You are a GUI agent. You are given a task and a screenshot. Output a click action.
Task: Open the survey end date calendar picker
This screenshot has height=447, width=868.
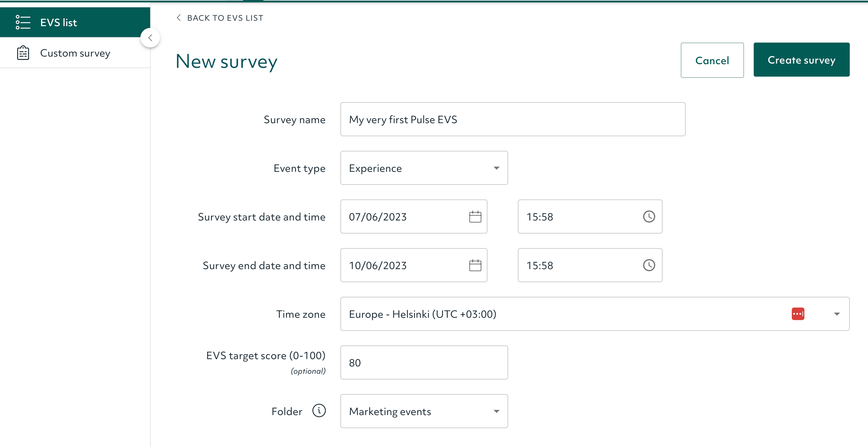tap(475, 265)
